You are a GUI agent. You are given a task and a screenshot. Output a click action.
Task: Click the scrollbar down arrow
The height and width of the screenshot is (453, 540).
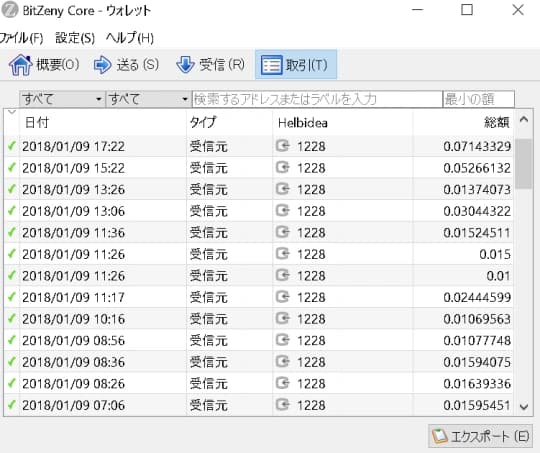pyautogui.click(x=524, y=407)
